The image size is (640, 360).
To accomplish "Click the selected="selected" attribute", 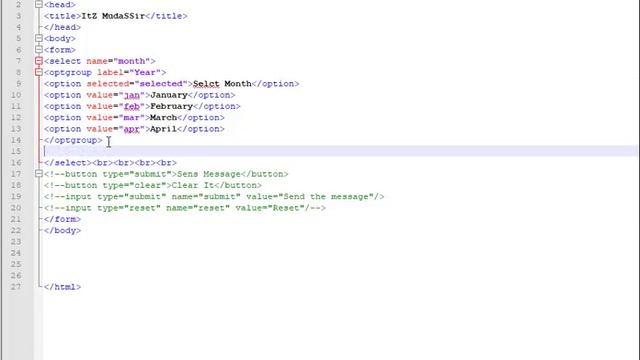I will coord(137,84).
